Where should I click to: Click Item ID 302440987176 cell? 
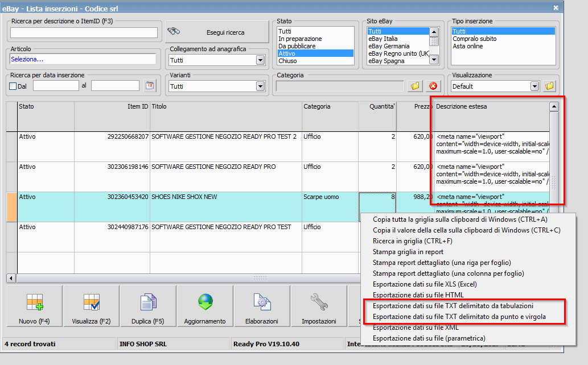coord(112,237)
